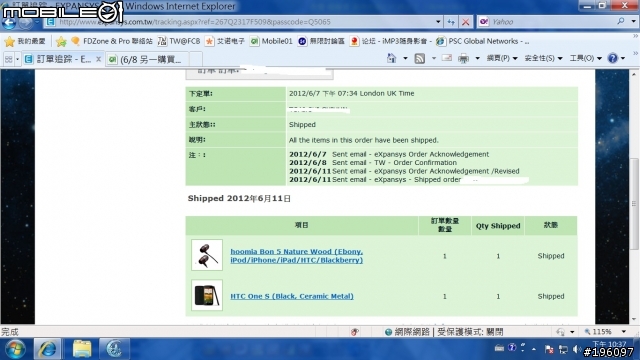640x360 pixels.
Task: Open Favorites star labeled 我的最愛
Action: 25,41
